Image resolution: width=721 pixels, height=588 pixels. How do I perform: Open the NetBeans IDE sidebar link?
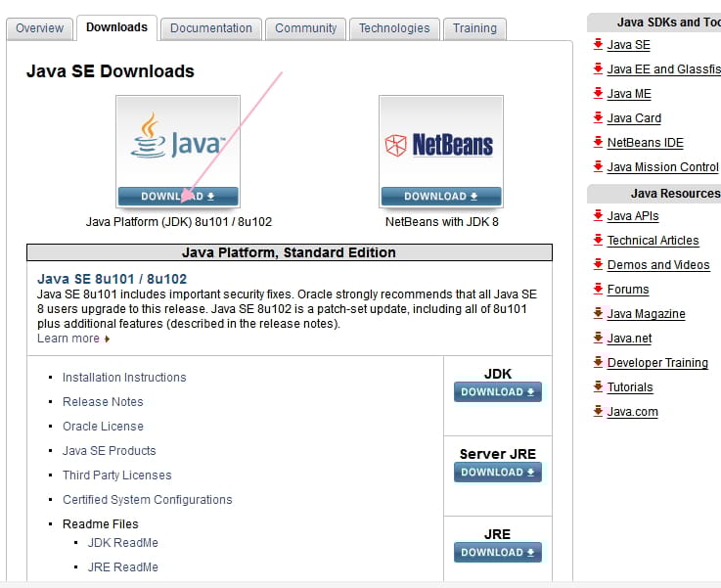pos(645,143)
